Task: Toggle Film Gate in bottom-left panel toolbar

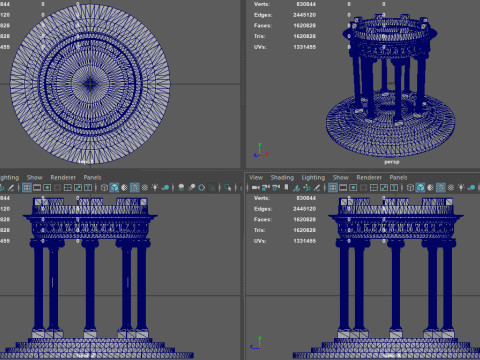Action: pyautogui.click(x=37, y=188)
